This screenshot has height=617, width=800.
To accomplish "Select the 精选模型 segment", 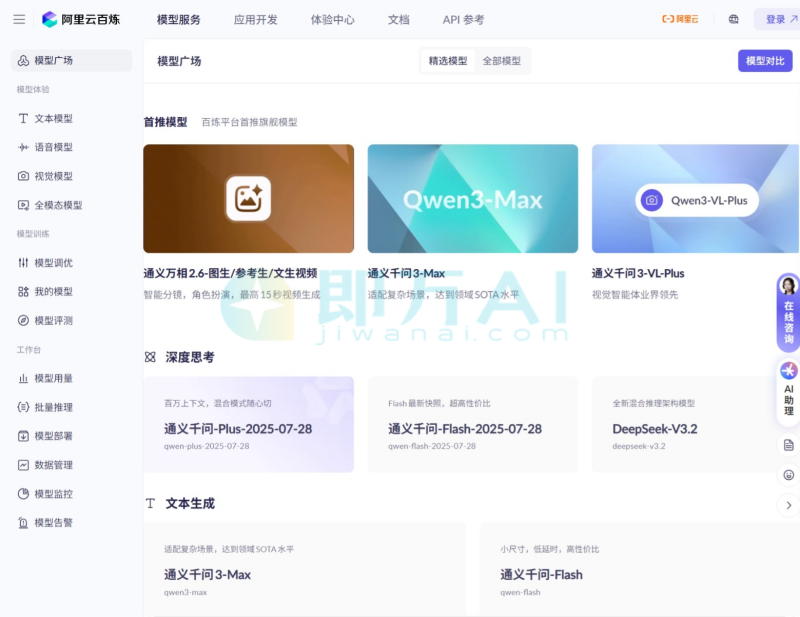I will [447, 61].
